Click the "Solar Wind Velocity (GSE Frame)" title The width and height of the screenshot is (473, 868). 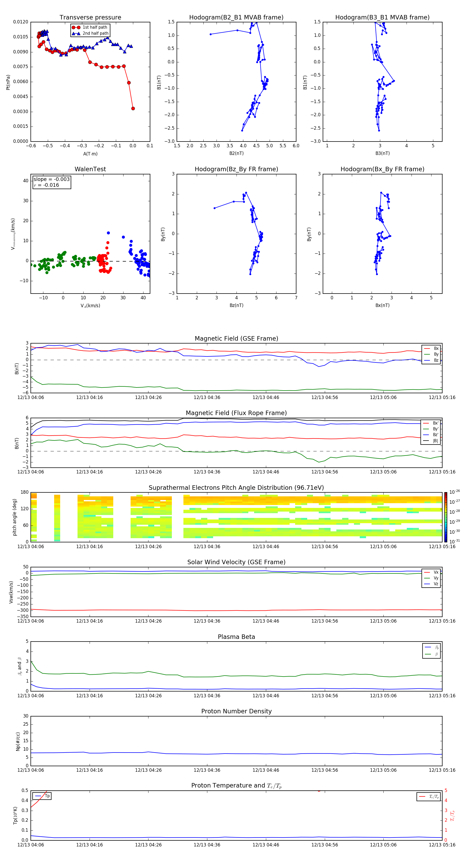click(x=236, y=562)
